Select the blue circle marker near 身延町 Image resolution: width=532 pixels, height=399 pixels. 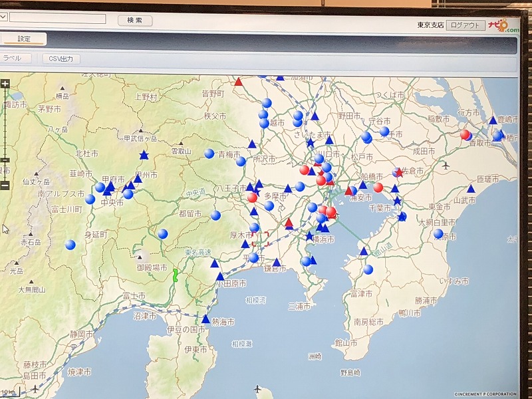pos(70,245)
